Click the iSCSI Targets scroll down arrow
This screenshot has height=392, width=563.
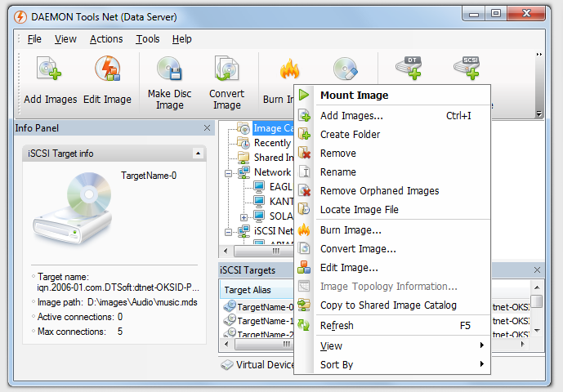(537, 330)
